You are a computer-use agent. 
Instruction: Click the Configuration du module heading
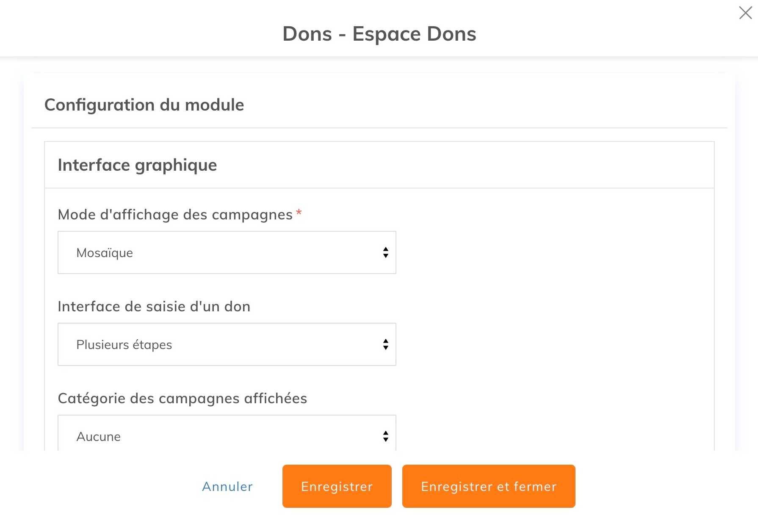click(144, 105)
